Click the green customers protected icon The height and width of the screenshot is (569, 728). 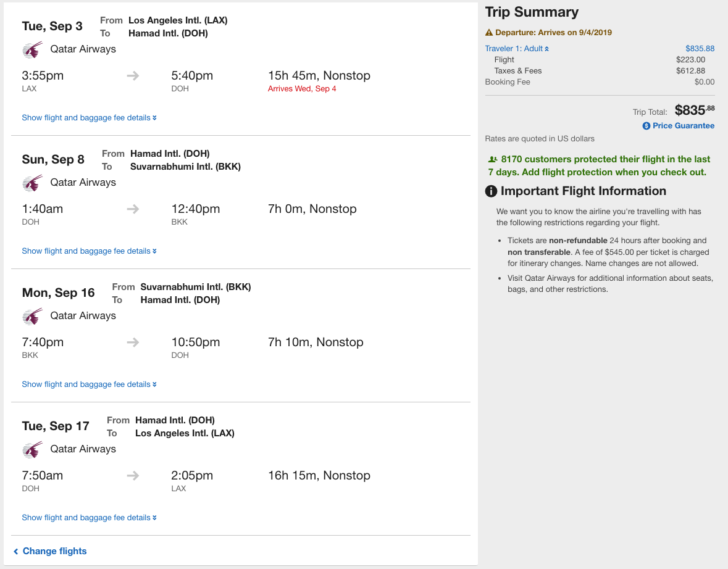(x=493, y=159)
